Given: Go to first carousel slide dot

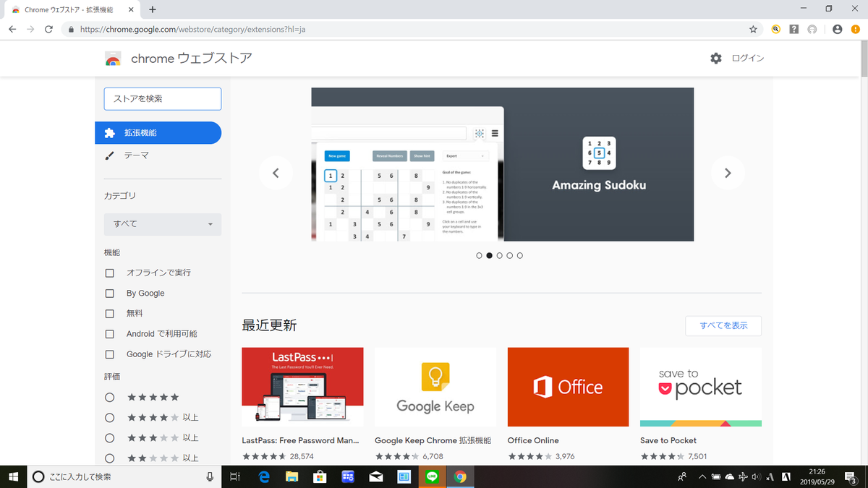Looking at the screenshot, I should (479, 255).
